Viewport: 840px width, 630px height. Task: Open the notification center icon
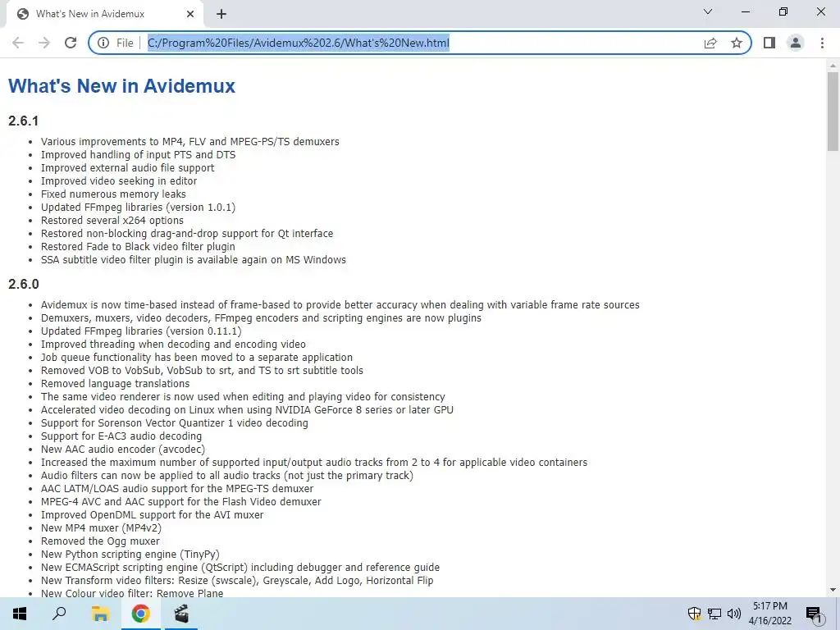tap(815, 614)
